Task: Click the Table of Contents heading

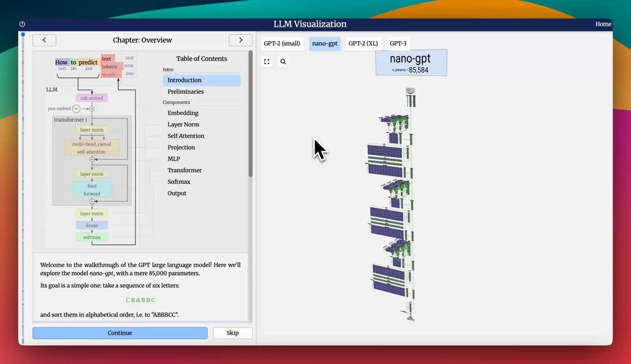Action: [202, 59]
